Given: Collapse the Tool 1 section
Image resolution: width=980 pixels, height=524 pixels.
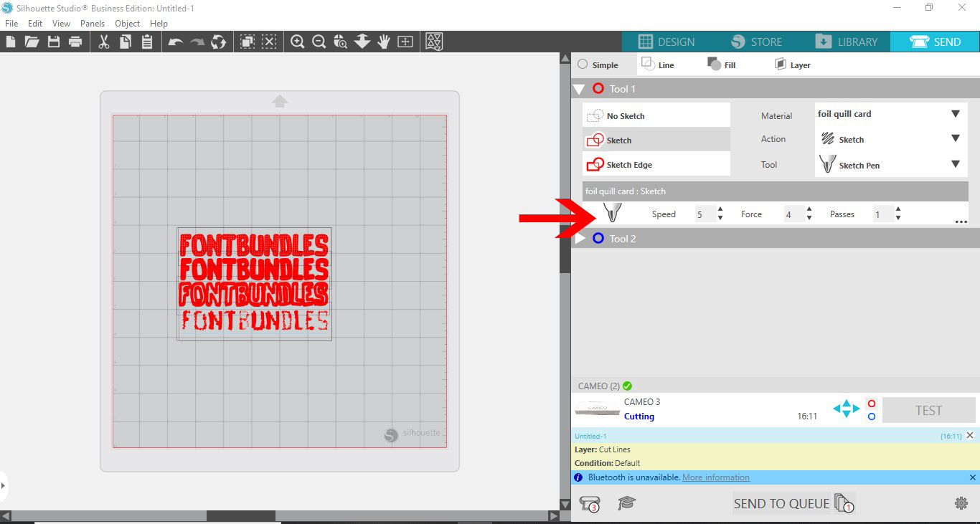Looking at the screenshot, I should tap(580, 89).
